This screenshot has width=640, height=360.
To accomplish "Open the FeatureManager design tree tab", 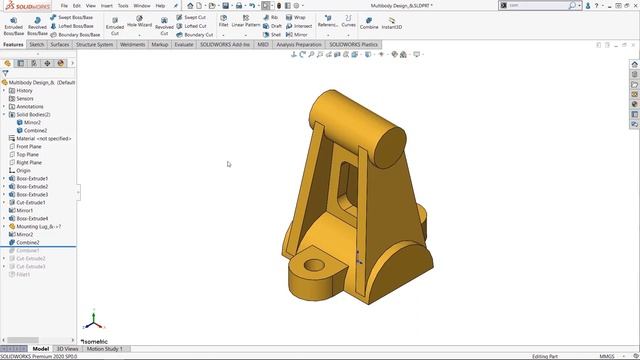I will click(x=7, y=63).
